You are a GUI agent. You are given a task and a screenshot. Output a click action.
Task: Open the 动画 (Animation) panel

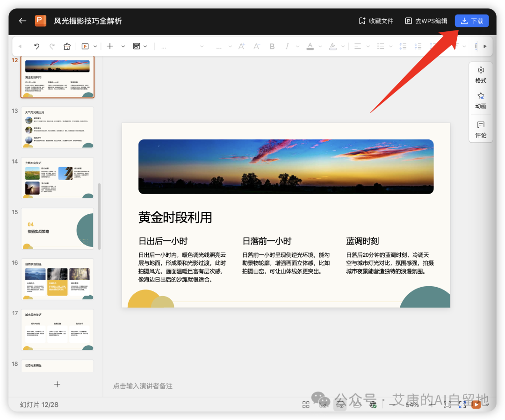(x=480, y=100)
